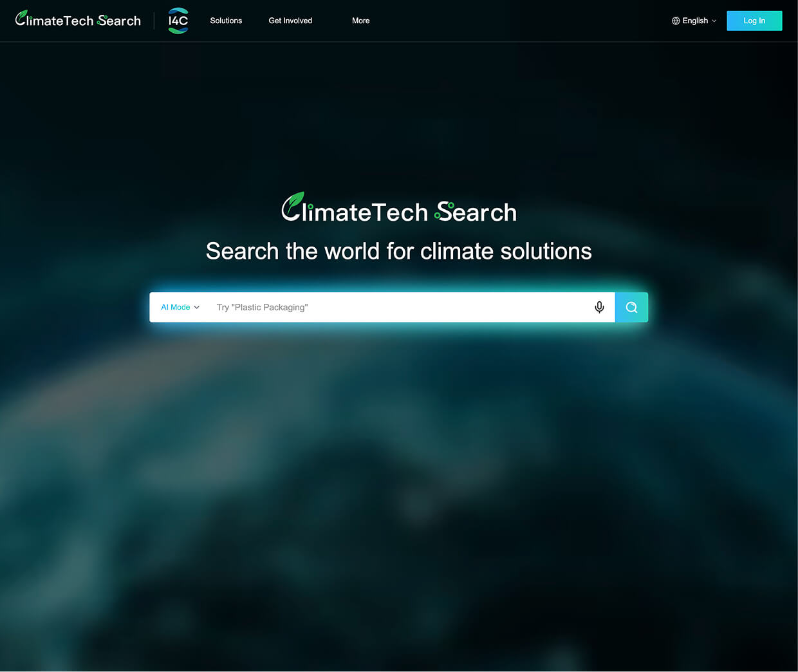The height and width of the screenshot is (672, 798).
Task: Open the Get Involved menu
Action: click(x=290, y=21)
